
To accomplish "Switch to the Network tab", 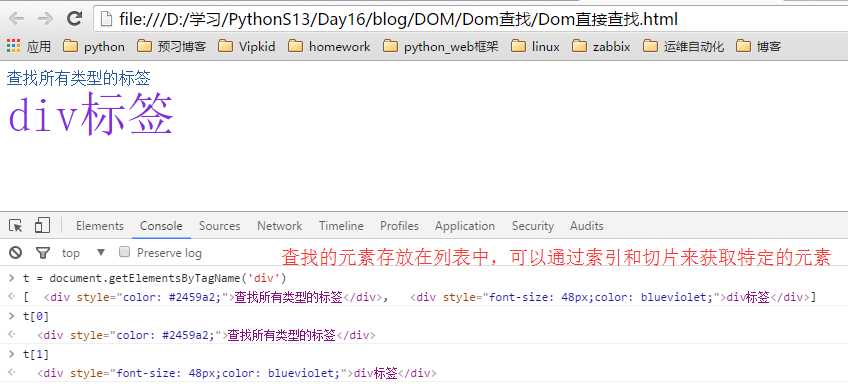I will tap(280, 226).
